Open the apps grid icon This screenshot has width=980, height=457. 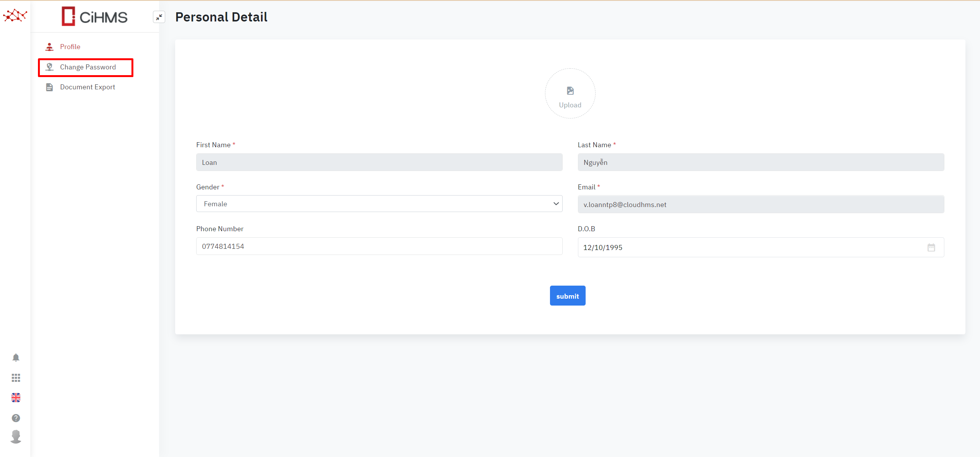pyautogui.click(x=16, y=378)
